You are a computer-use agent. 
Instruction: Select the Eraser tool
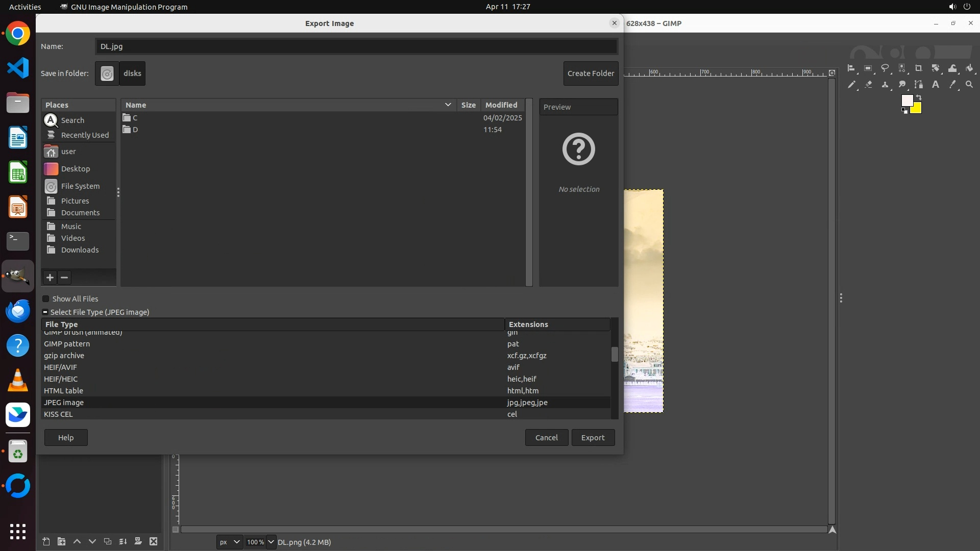click(x=868, y=85)
